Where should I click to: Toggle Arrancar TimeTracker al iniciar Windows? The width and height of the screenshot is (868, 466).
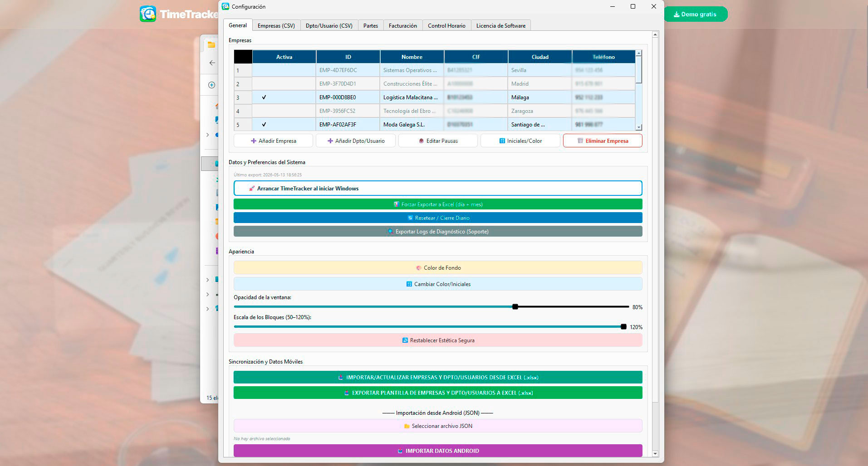[438, 188]
